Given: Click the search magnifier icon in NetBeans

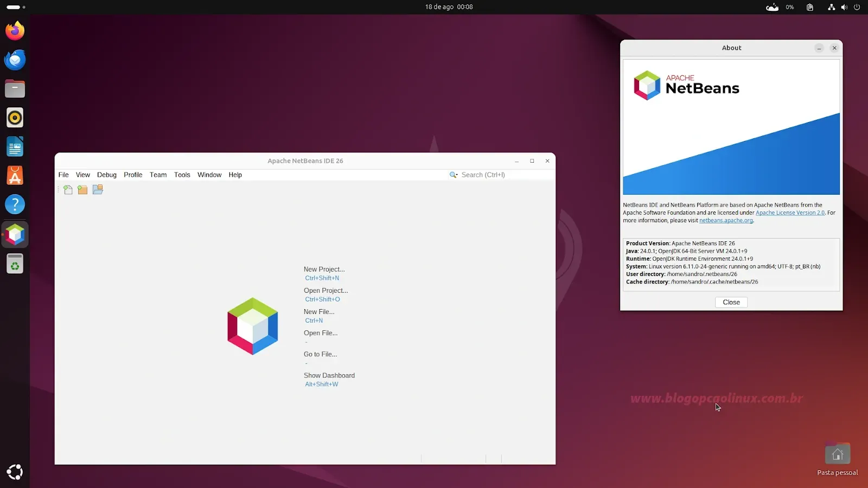Looking at the screenshot, I should click(454, 175).
